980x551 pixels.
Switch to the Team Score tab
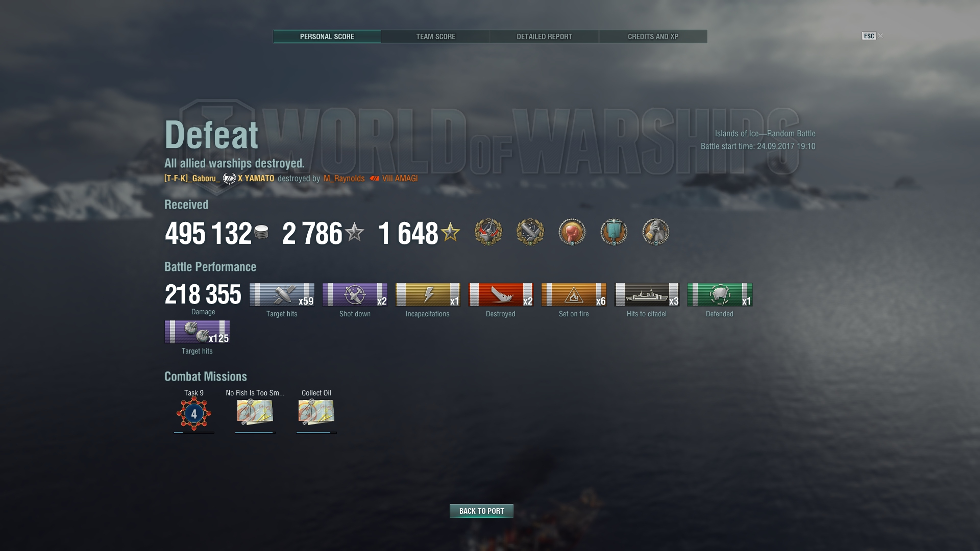point(435,37)
